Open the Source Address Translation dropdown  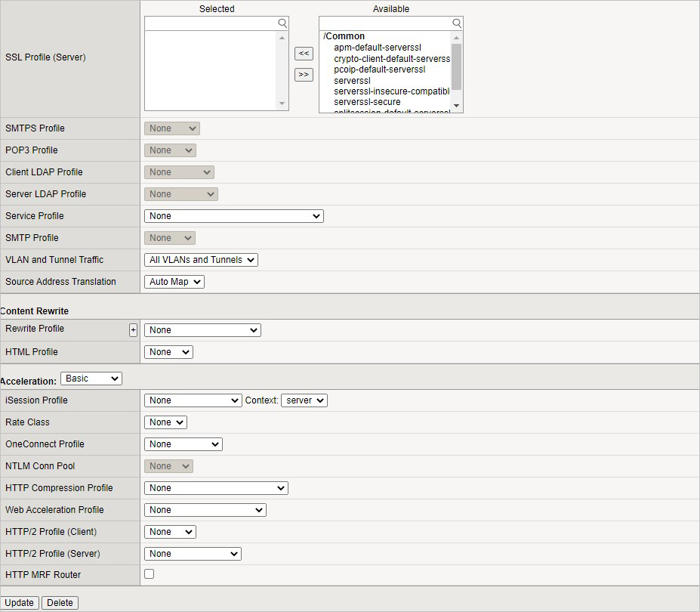pos(174,281)
